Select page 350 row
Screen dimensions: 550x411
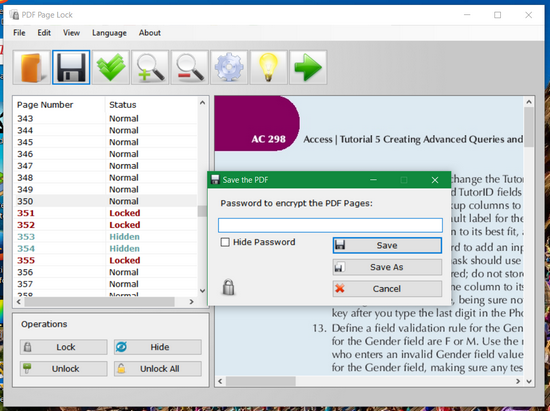point(106,201)
